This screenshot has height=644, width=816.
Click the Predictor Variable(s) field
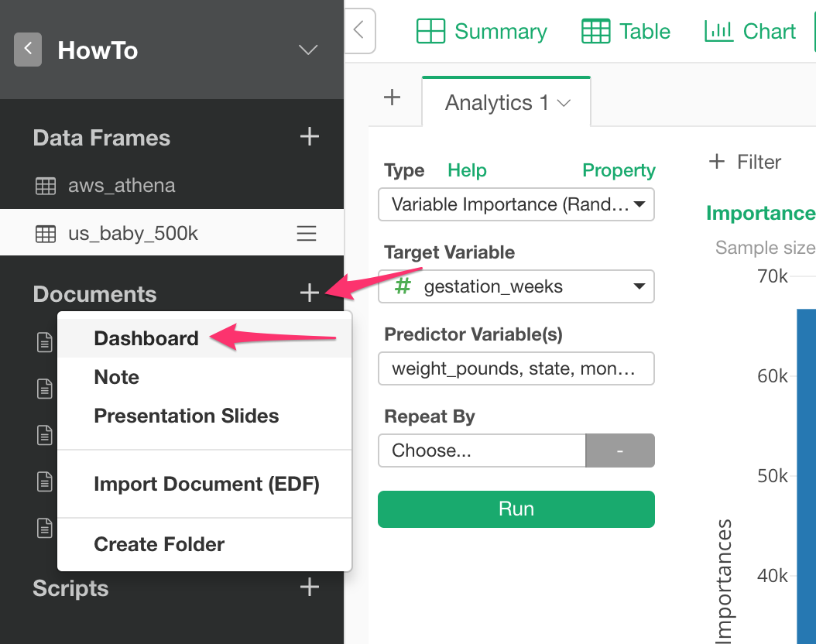(516, 368)
